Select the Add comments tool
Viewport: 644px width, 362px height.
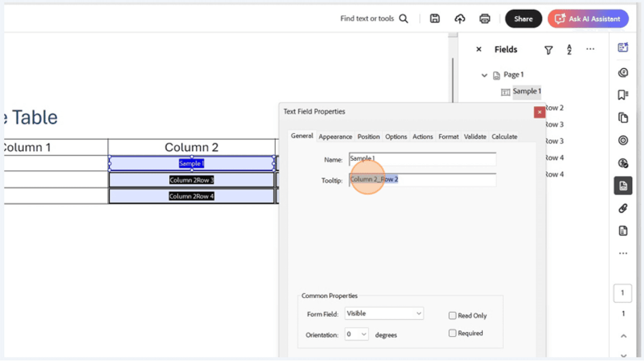pos(623,72)
